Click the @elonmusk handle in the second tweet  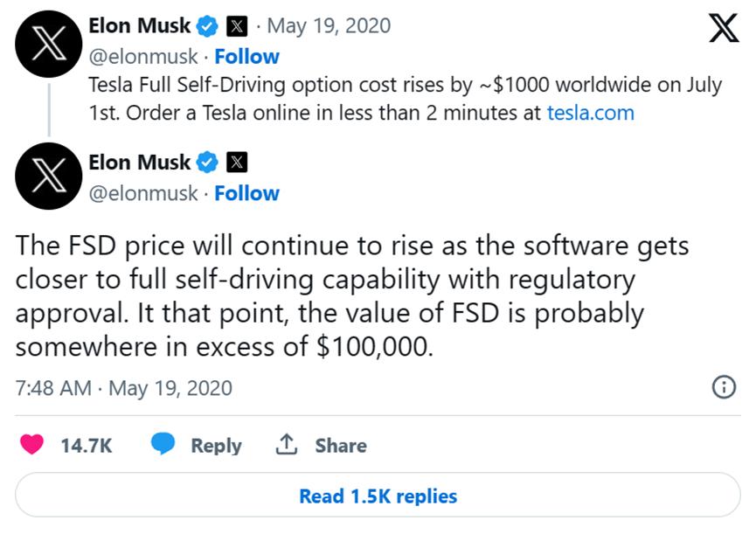coord(143,193)
